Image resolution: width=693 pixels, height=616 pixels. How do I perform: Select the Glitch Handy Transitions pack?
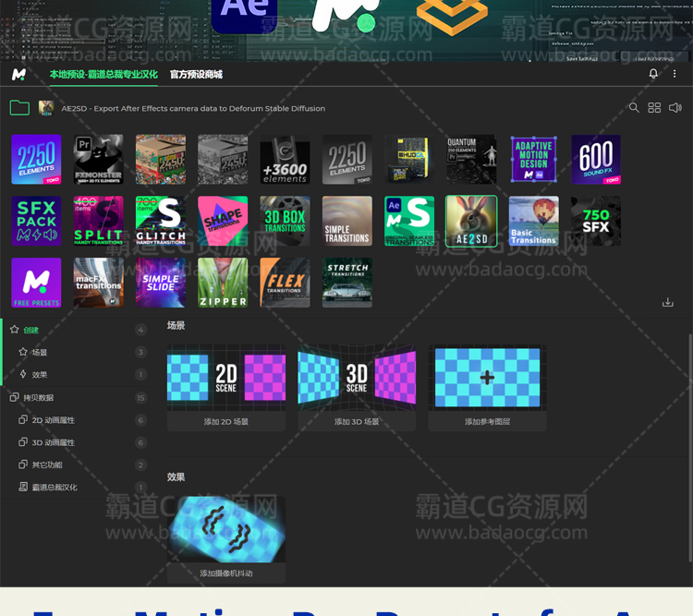pos(161,221)
